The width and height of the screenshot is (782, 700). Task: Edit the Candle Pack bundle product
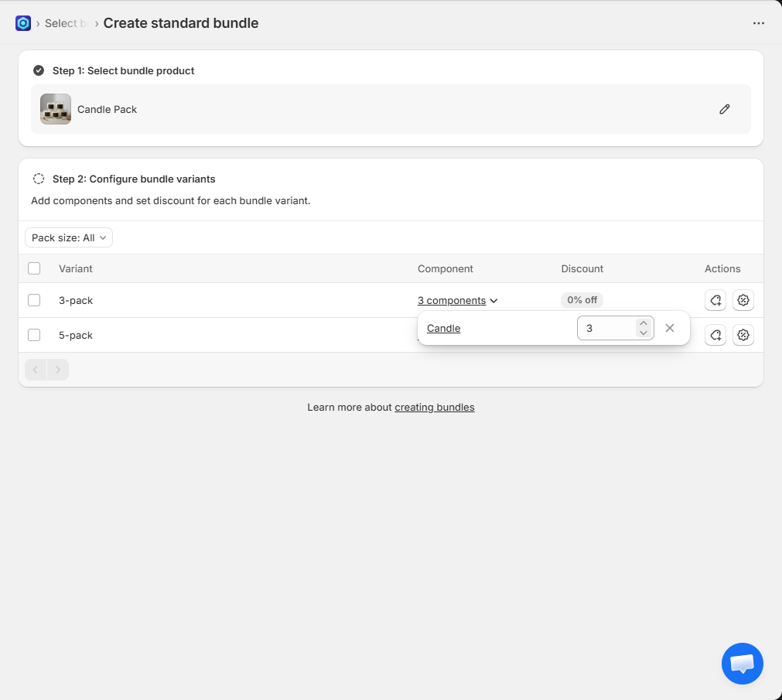pos(724,109)
